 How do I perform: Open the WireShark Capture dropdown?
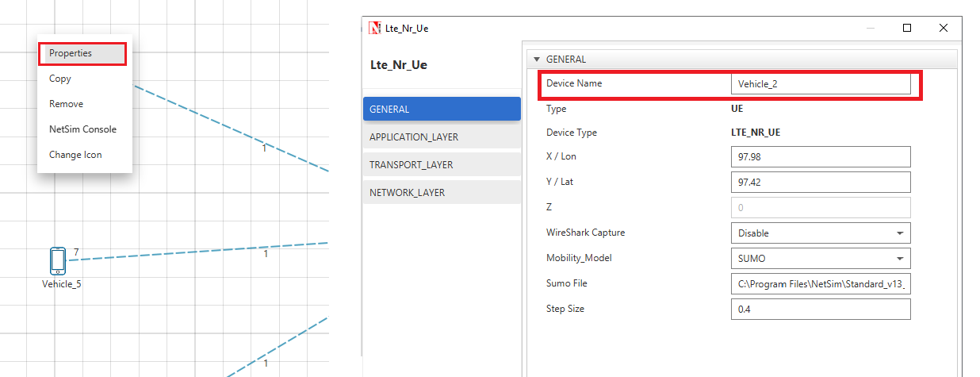click(x=821, y=233)
